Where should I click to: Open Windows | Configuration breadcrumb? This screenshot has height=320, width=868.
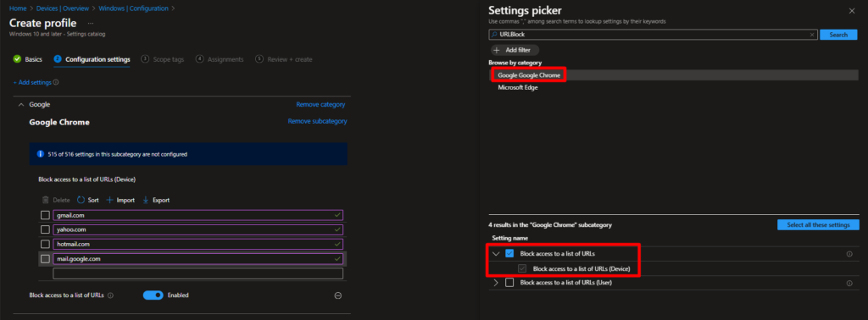click(x=133, y=8)
